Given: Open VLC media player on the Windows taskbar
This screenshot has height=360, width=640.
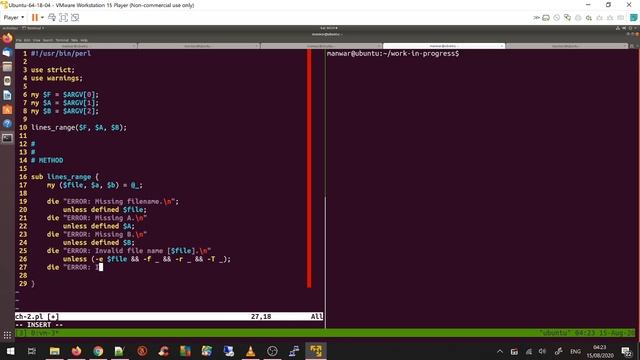Looking at the screenshot, I should click(x=250, y=351).
